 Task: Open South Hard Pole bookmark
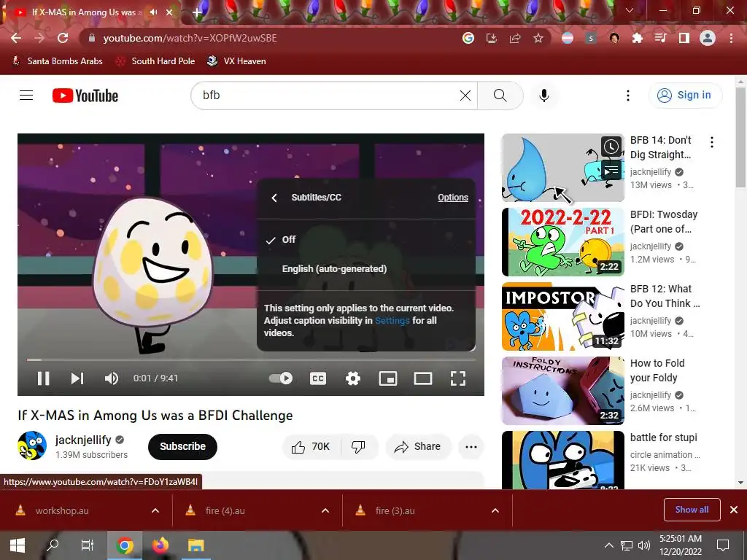click(155, 61)
